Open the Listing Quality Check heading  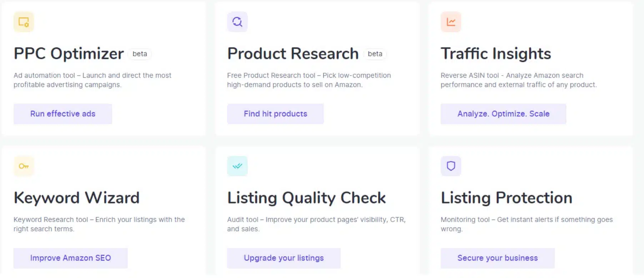click(306, 198)
